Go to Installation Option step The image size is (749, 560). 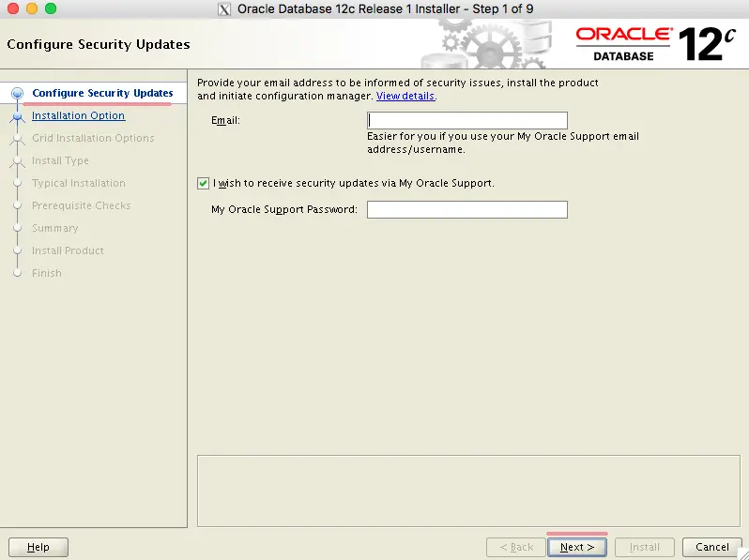(x=78, y=115)
